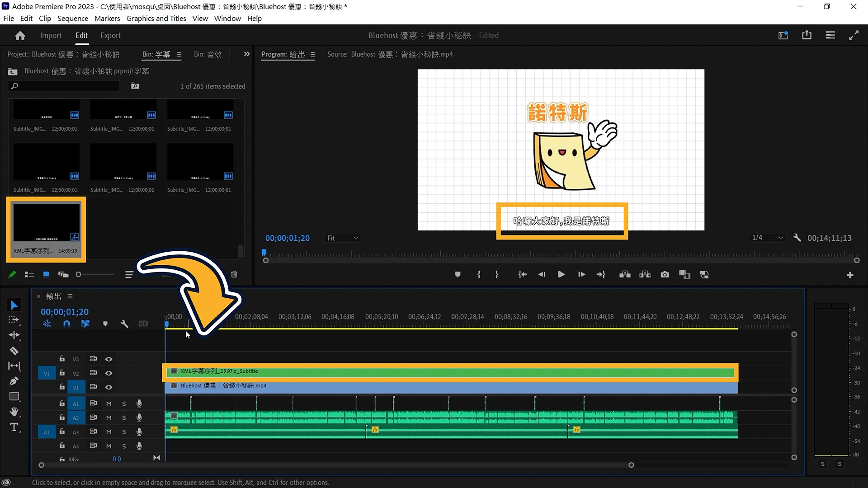This screenshot has height=488, width=868.
Task: Mark Out point in program monitor
Action: 497,274
